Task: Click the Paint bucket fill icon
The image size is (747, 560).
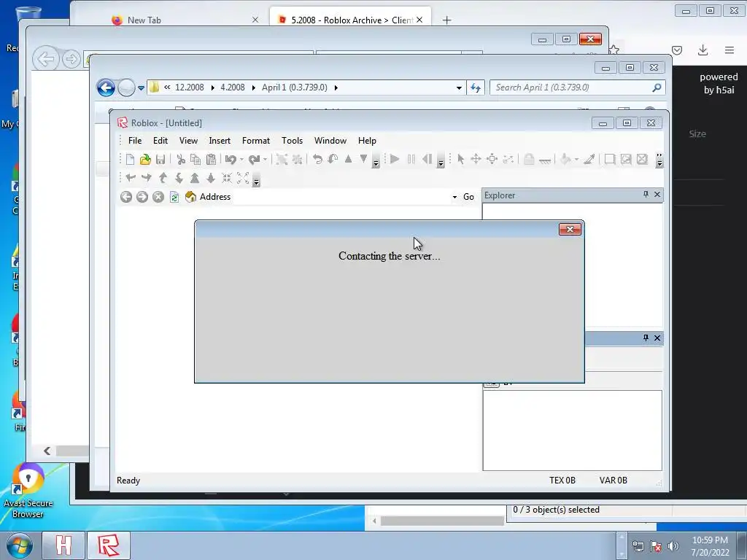Action: click(565, 159)
